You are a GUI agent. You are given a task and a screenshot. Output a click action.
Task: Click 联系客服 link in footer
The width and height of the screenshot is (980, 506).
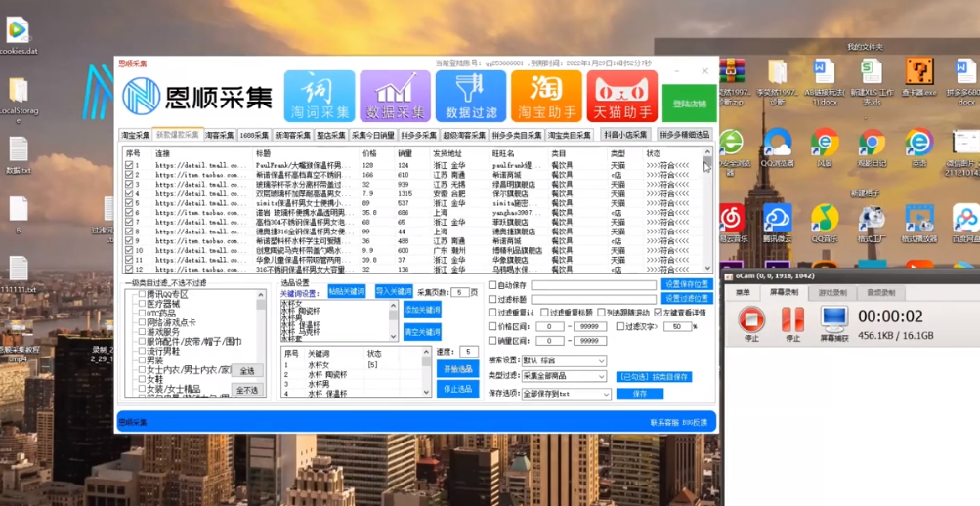pyautogui.click(x=665, y=422)
